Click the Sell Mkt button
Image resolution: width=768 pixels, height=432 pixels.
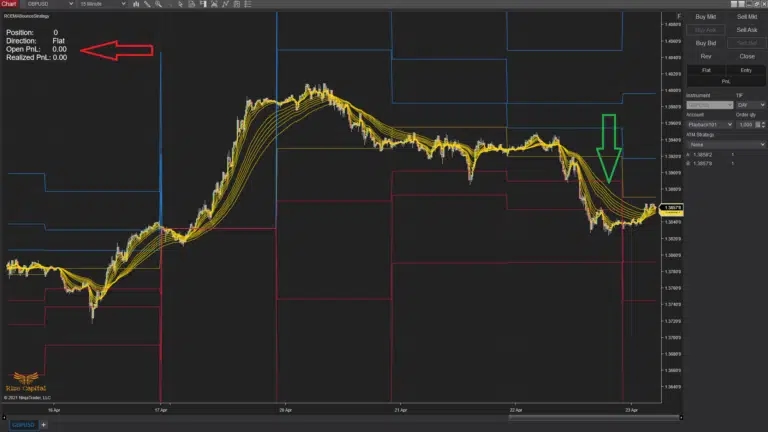tap(746, 17)
